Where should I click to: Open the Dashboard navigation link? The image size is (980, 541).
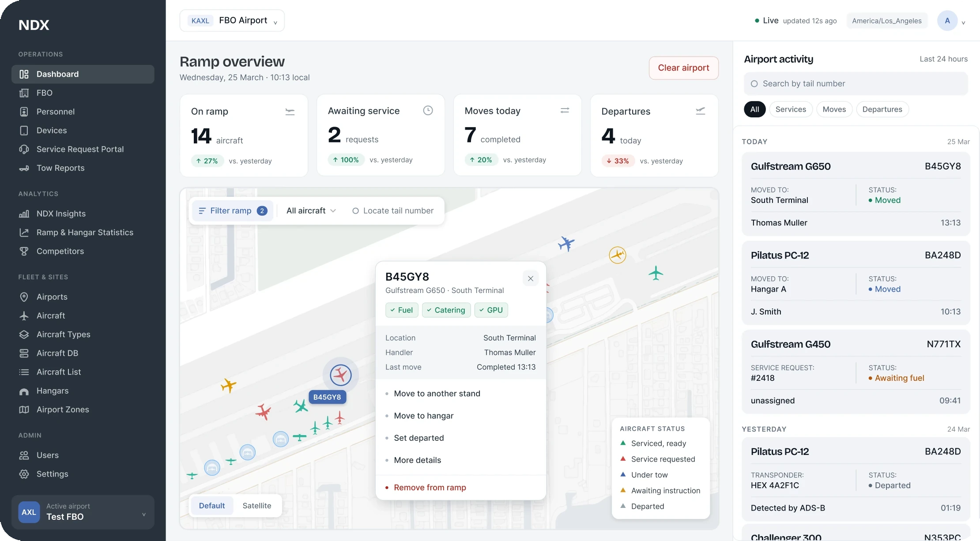(83, 74)
